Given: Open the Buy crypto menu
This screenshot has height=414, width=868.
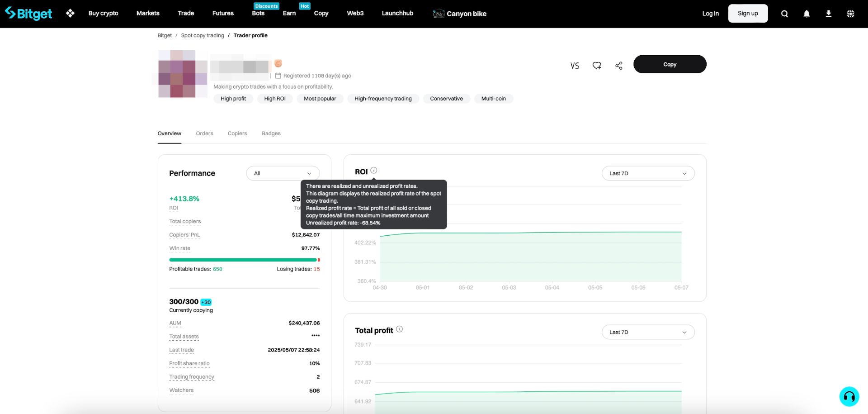Looking at the screenshot, I should [103, 14].
